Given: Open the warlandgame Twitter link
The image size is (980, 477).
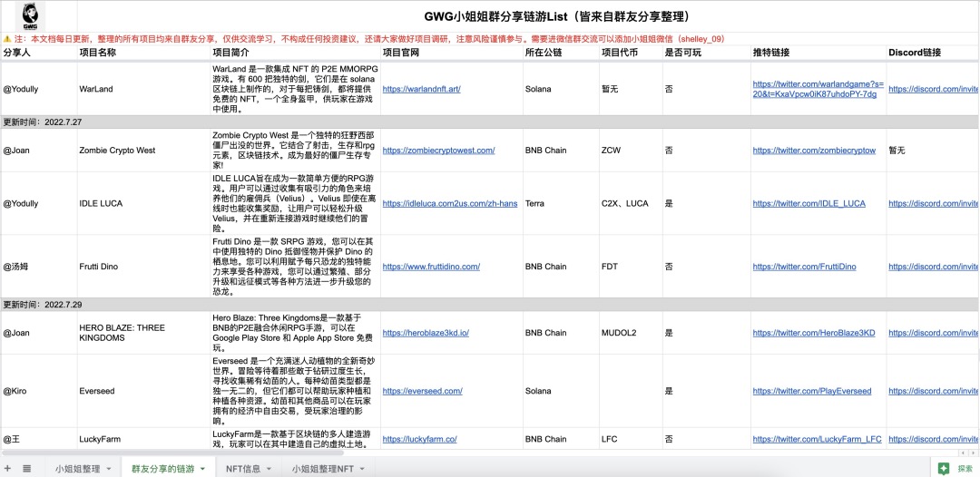Looking at the screenshot, I should (818, 89).
